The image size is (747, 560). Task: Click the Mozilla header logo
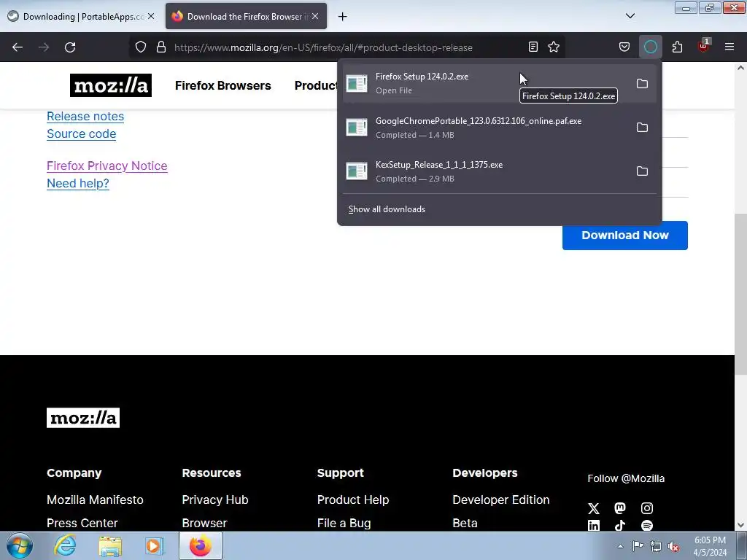pos(111,85)
